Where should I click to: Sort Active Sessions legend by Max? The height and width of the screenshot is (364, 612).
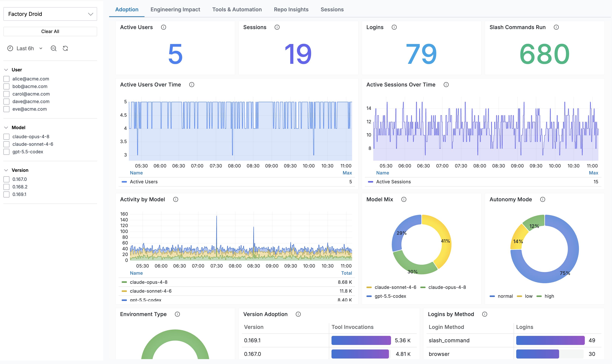[594, 173]
